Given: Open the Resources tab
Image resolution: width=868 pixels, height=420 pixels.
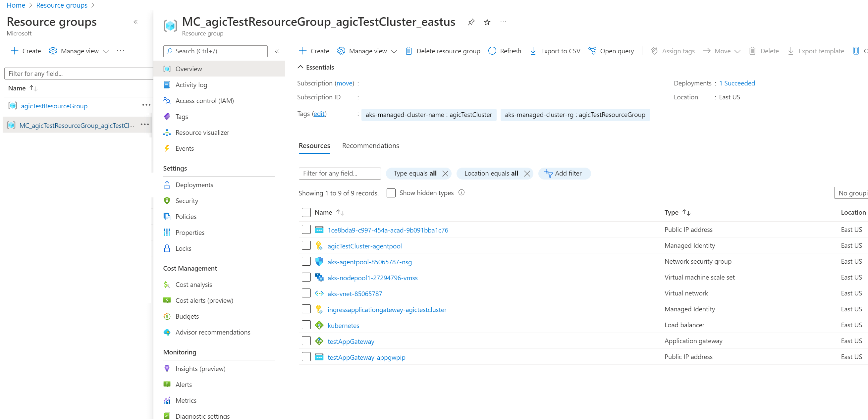Looking at the screenshot, I should click(x=314, y=145).
